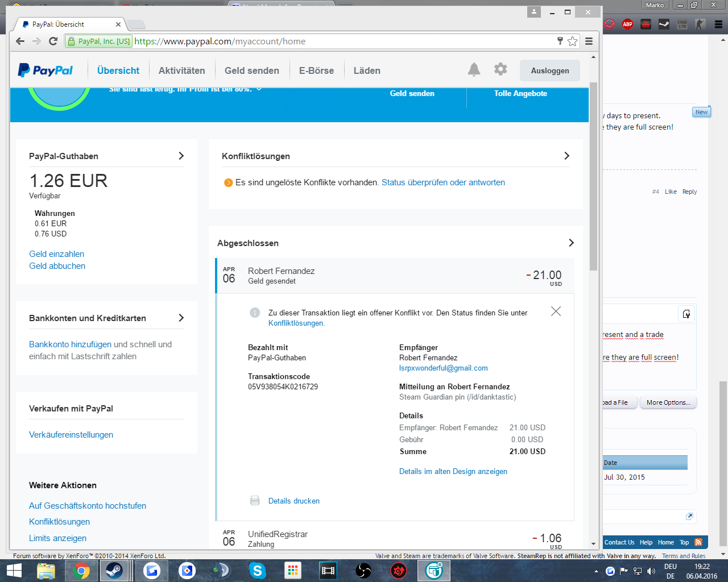Click the RSS feed icon in the forum footer
The image size is (728, 582).
click(698, 542)
